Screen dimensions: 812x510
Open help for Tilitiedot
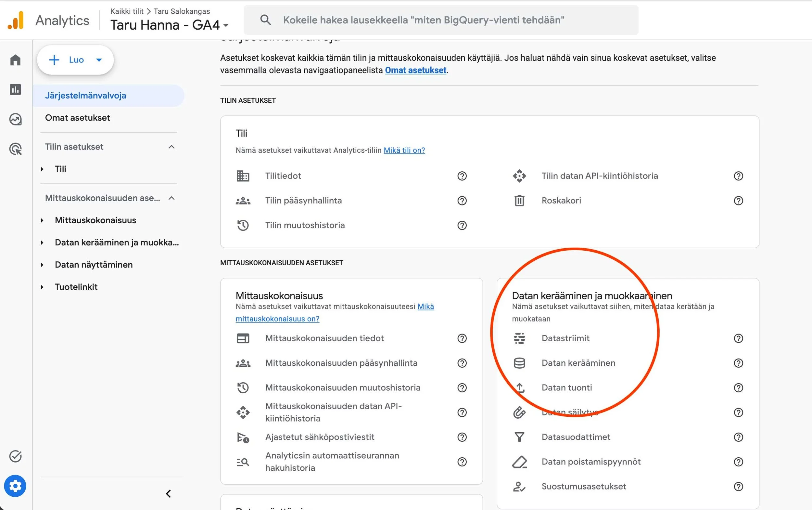coord(462,176)
